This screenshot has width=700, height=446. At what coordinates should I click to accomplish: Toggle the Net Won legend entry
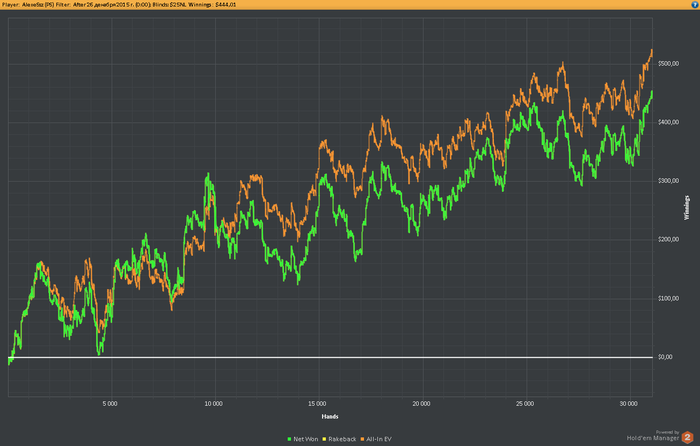click(303, 439)
